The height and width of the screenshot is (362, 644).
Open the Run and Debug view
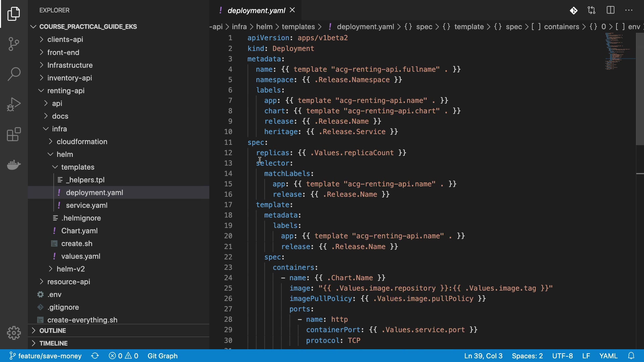[x=14, y=104]
